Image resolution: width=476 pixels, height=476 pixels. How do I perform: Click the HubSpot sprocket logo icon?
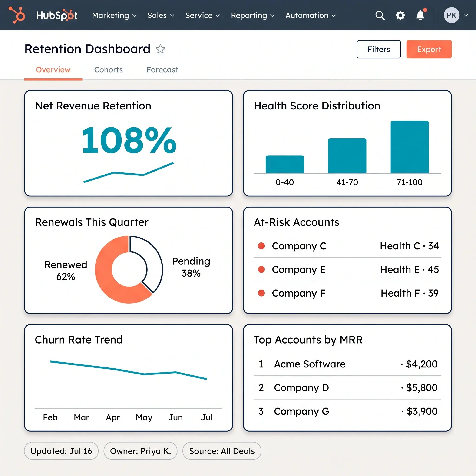[x=17, y=15]
